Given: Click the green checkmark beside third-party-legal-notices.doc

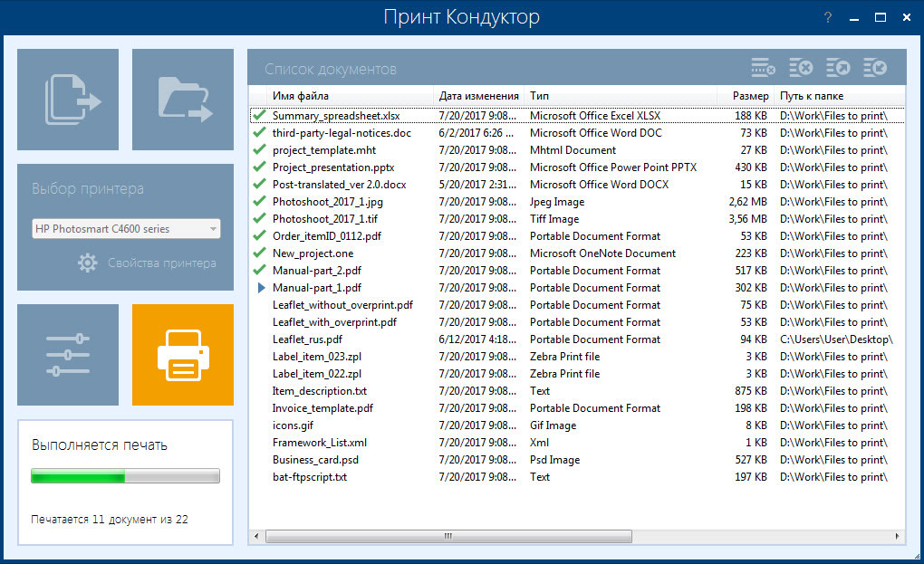Looking at the screenshot, I should 259,132.
